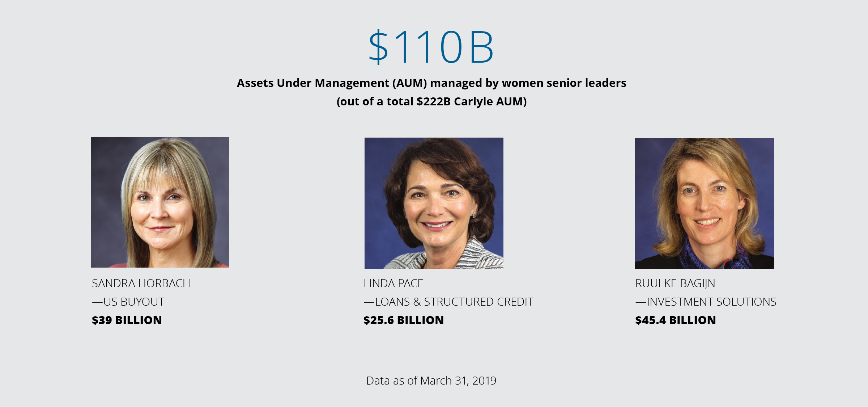Click the $25.6 BILLION figure

[404, 320]
